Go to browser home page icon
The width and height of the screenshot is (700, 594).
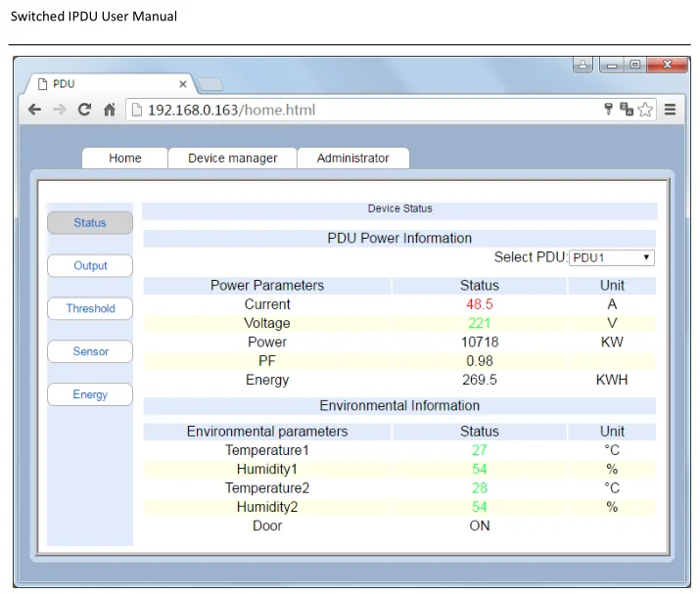tap(110, 110)
